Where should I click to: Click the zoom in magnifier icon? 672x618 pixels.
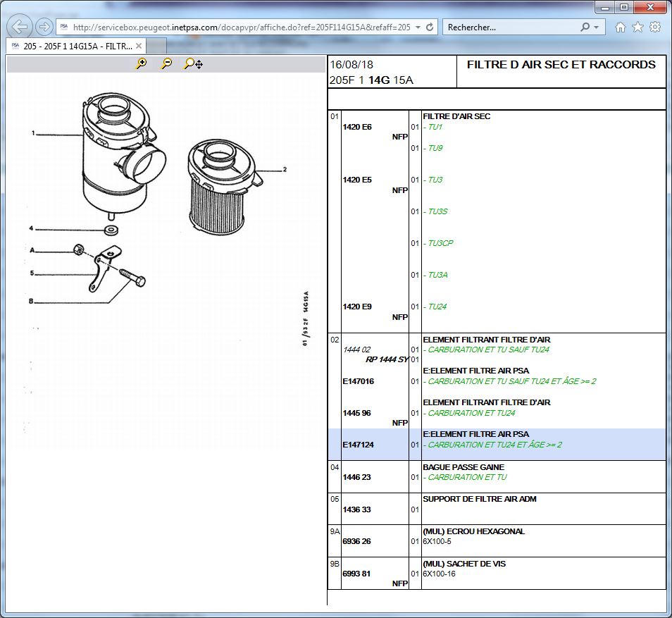(x=142, y=64)
